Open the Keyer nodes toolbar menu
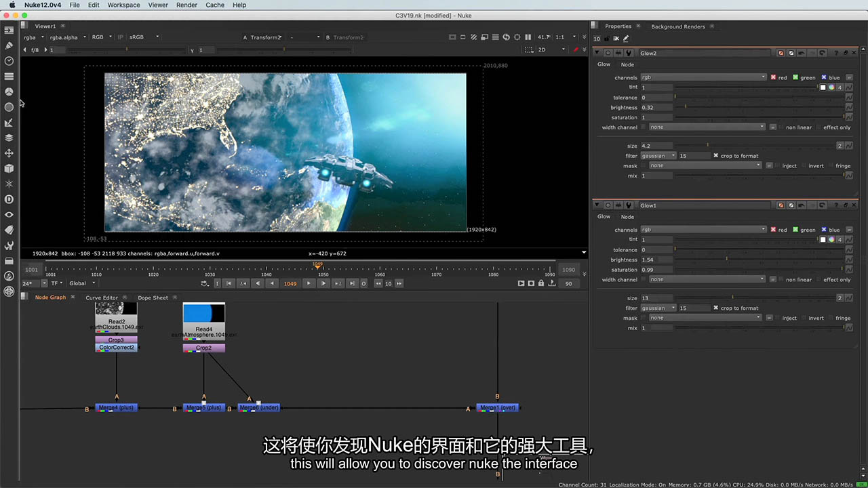The height and width of the screenshot is (488, 868). coord(9,123)
